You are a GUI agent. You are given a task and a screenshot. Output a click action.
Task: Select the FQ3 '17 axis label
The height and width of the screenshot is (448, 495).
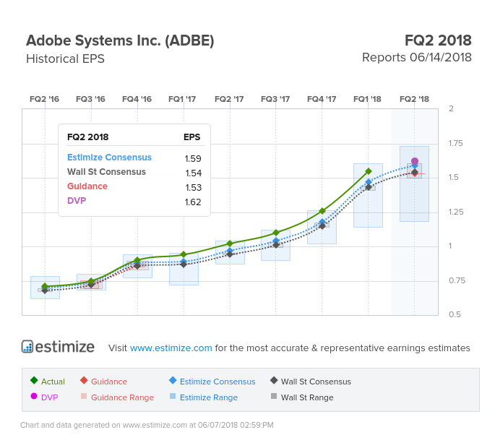(275, 99)
